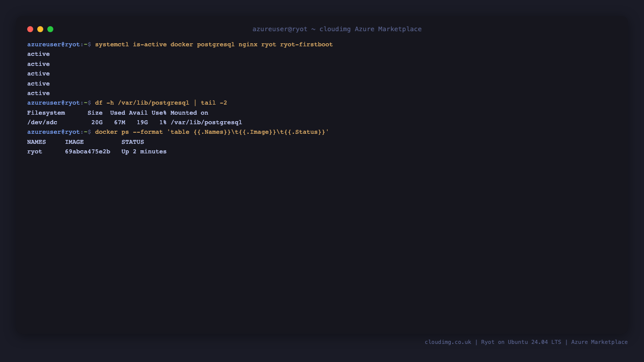Click the 'Up 2 minutes' status

coord(144,151)
